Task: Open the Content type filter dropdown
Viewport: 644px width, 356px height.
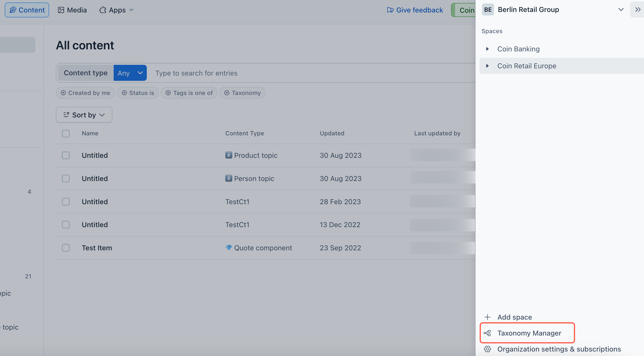Action: click(x=130, y=73)
